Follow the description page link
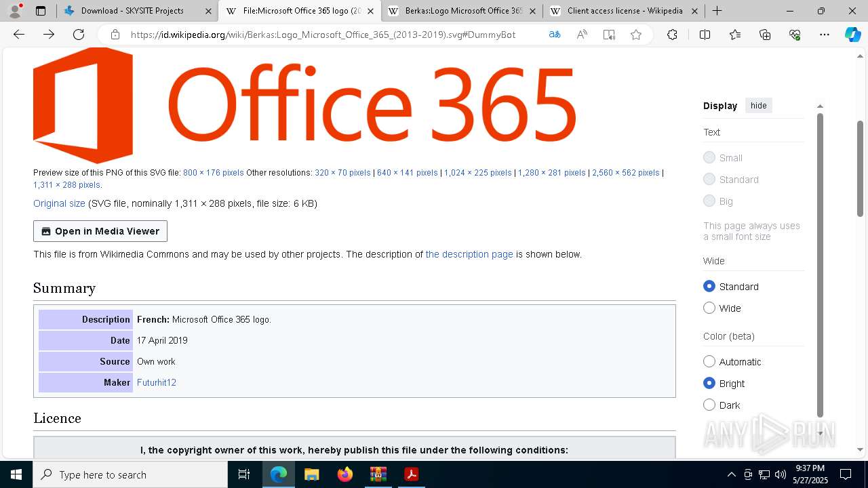 pyautogui.click(x=469, y=254)
